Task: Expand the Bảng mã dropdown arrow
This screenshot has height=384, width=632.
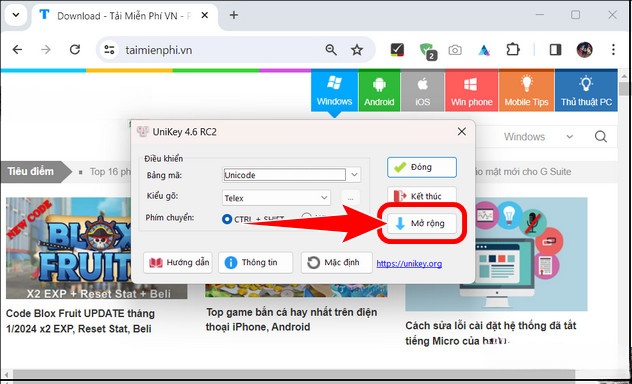Action: point(354,175)
